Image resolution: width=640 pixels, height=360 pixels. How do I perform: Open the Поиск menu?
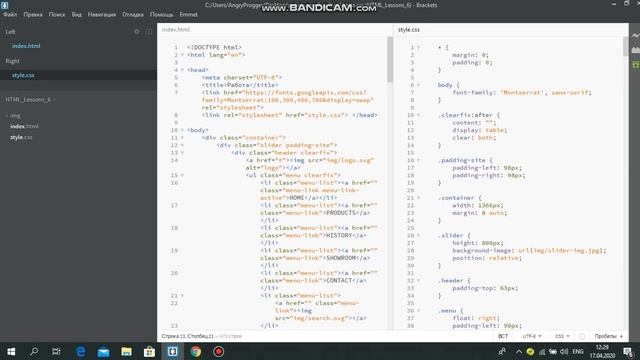[x=57, y=14]
